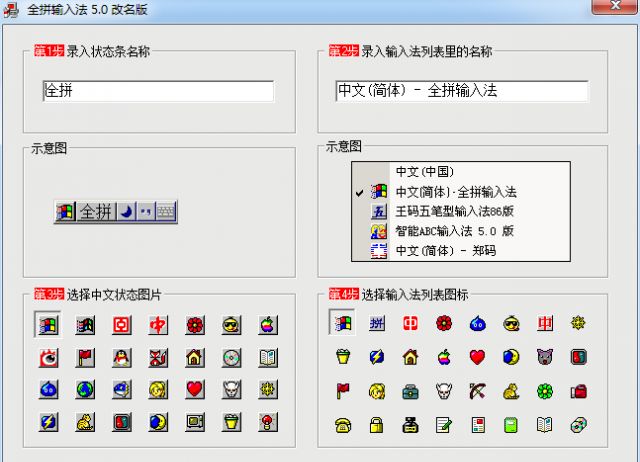Screen dimensions: 640x462
Task: Choose the QQ penguin status picture
Action: (122, 358)
